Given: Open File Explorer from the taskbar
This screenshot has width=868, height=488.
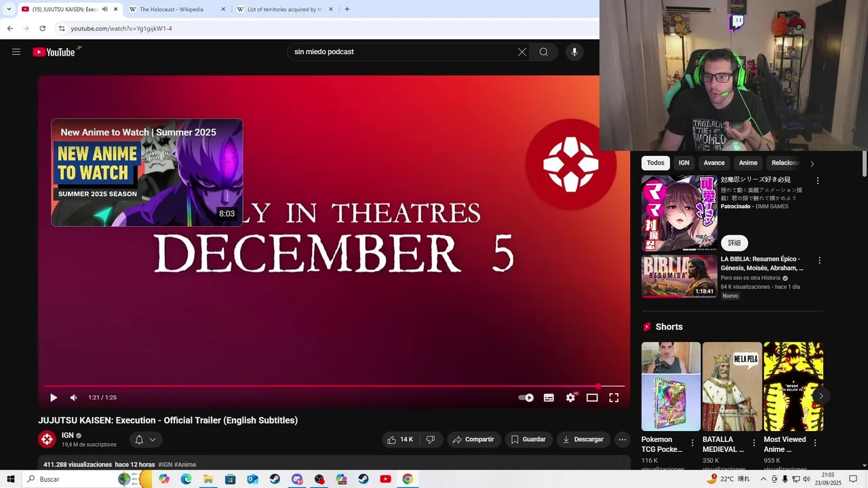Looking at the screenshot, I should tap(208, 479).
